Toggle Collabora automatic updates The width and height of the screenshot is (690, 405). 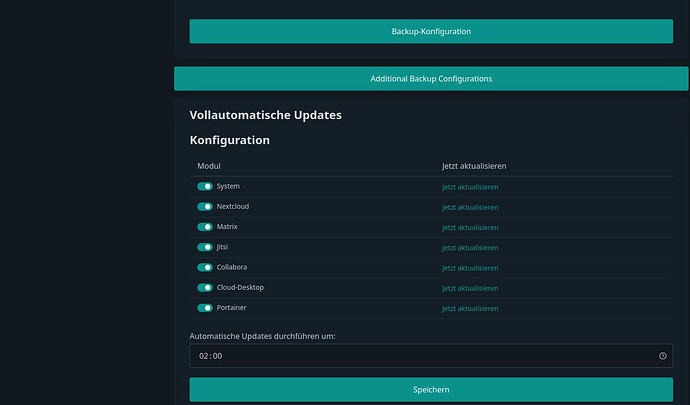click(205, 268)
